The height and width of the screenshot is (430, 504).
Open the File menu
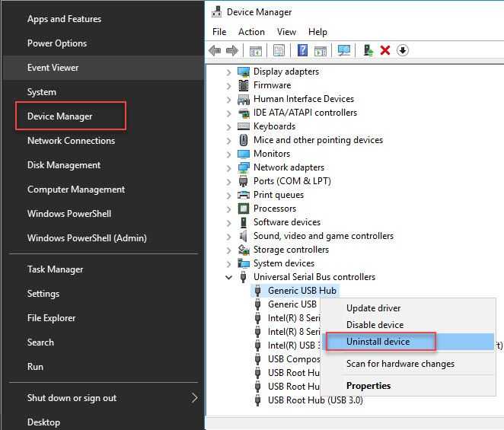coord(219,32)
